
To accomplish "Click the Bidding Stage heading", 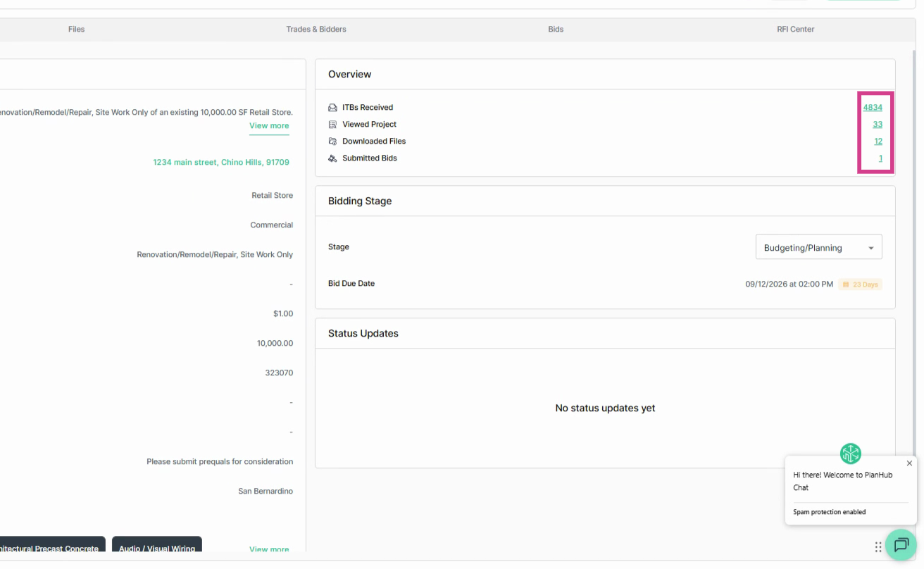I will click(360, 201).
